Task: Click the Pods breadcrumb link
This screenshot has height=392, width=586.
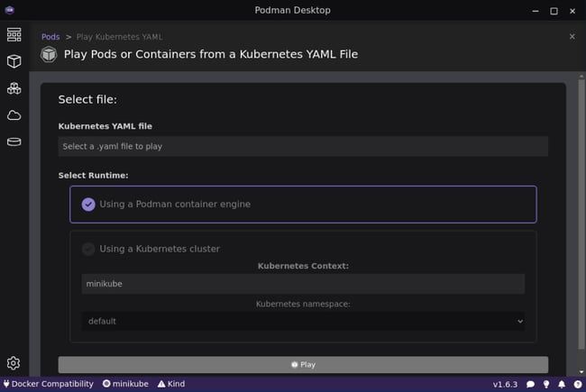Action: 50,37
